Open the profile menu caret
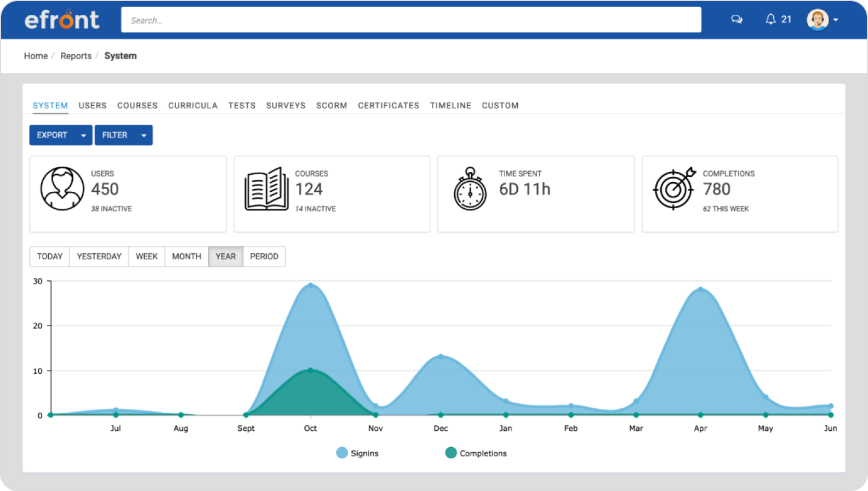868x491 pixels. click(x=836, y=20)
